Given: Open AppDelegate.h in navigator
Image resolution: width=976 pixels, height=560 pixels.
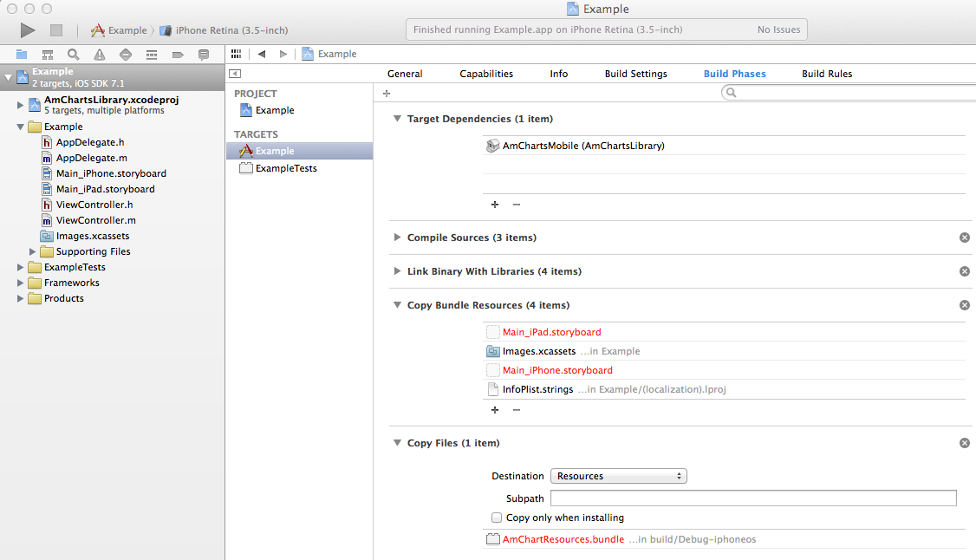Looking at the screenshot, I should point(90,142).
